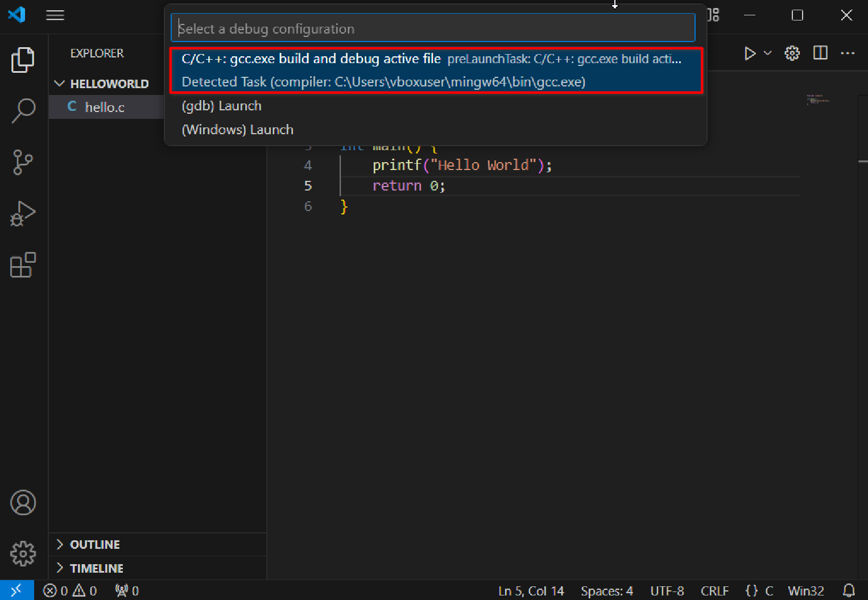
Task: Open the Accounts menu icon
Action: (x=23, y=503)
